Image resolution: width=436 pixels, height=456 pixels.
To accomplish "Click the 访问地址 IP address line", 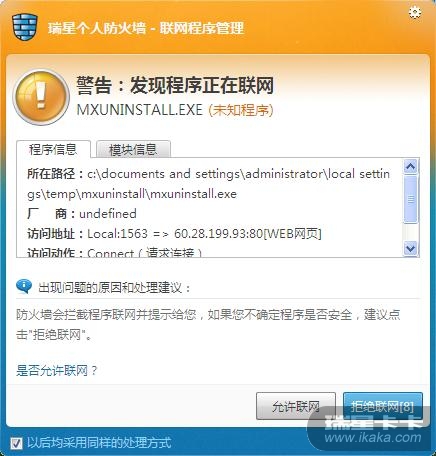I will (x=174, y=234).
